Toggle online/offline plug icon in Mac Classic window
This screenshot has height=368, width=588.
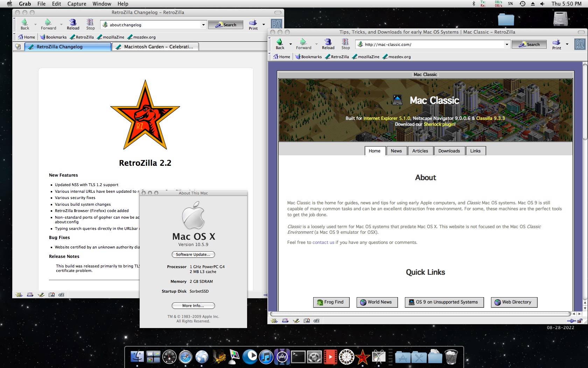click(x=571, y=321)
